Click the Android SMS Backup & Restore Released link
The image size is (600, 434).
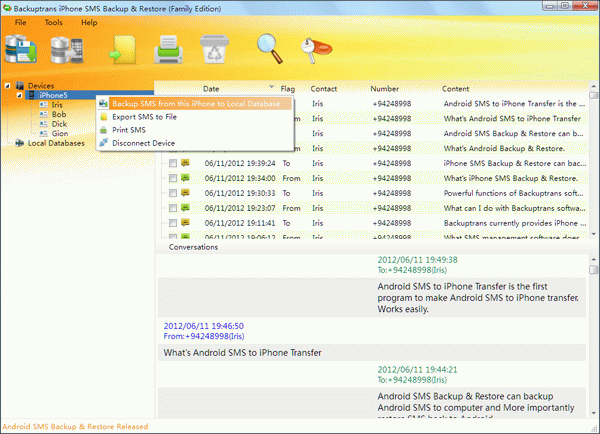pyautogui.click(x=75, y=426)
